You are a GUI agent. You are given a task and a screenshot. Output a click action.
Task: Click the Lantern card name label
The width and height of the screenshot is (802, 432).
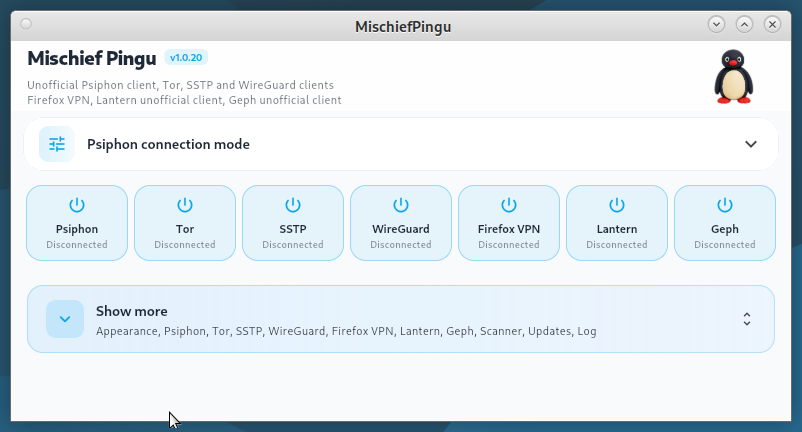616,229
